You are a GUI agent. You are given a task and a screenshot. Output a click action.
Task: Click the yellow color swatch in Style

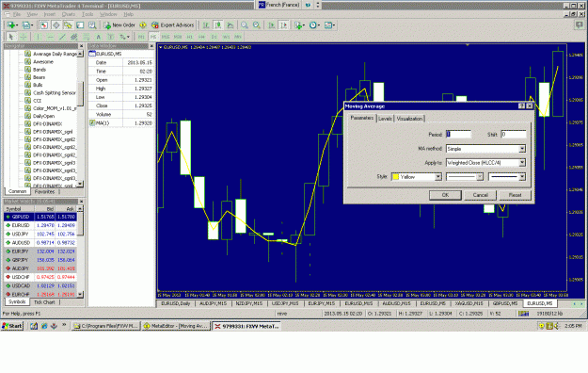(396, 177)
